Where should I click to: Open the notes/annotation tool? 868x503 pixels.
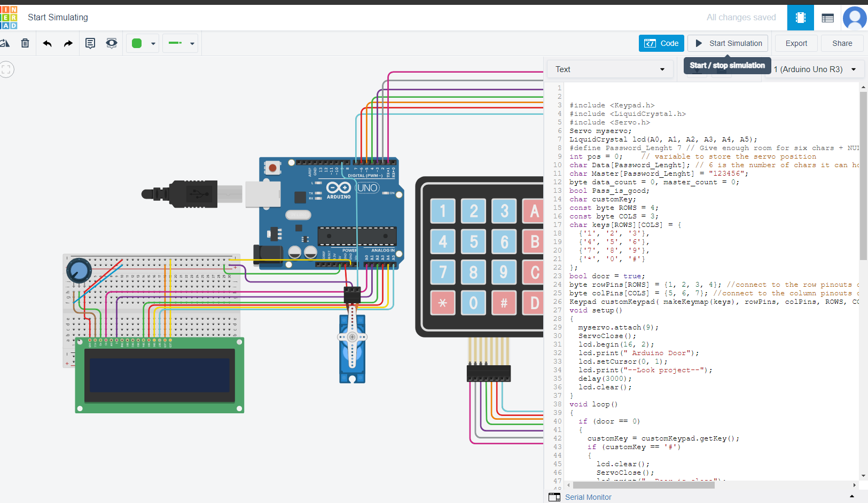[x=90, y=43]
